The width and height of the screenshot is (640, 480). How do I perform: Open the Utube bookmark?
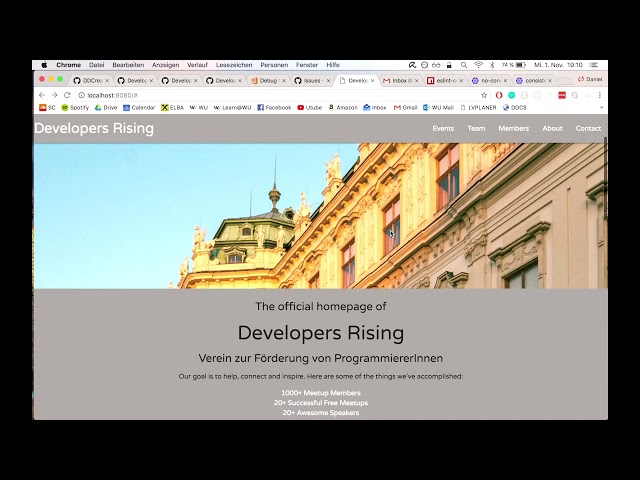(x=309, y=107)
